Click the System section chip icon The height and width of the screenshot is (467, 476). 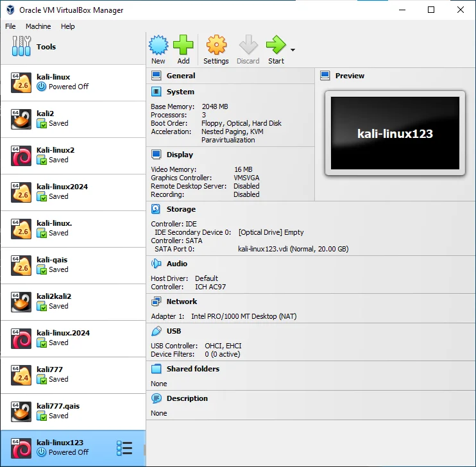[x=157, y=92]
